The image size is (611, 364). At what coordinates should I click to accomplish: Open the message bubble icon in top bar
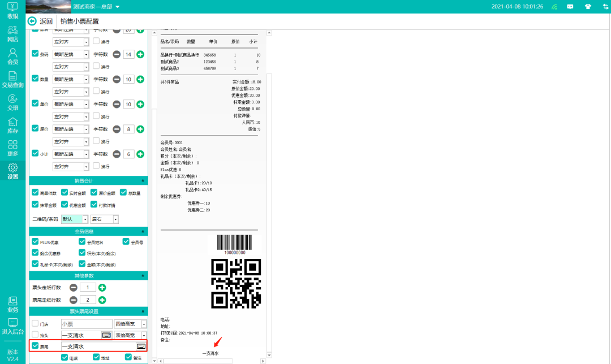point(570,7)
